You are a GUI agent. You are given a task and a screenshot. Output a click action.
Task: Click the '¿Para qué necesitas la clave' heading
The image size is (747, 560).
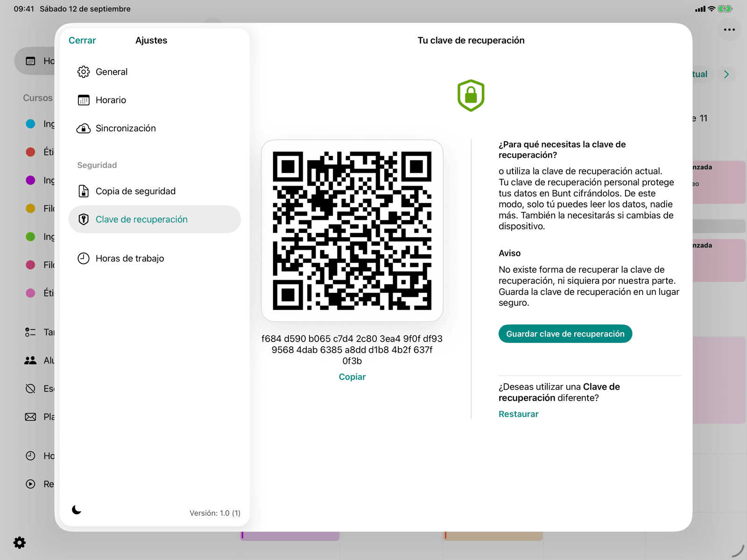point(562,150)
